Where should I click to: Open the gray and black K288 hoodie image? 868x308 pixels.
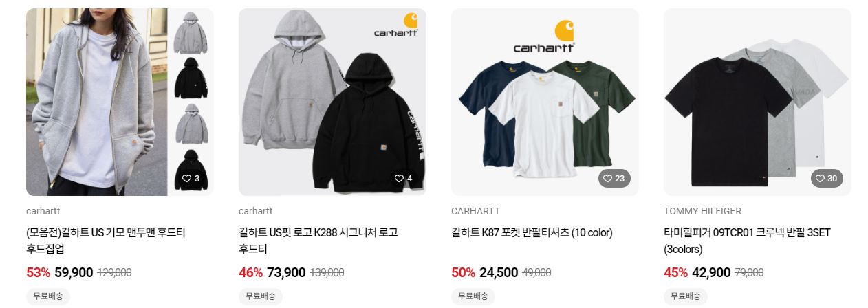(x=332, y=102)
